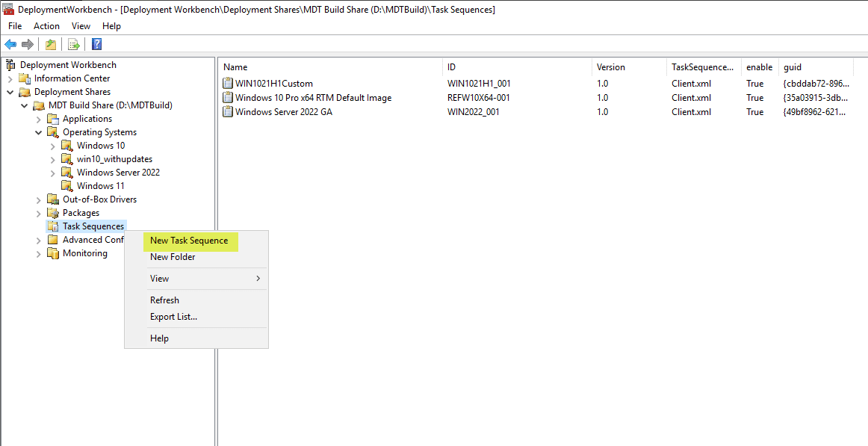This screenshot has height=446, width=868.
Task: Open the Action menu
Action: 46,25
